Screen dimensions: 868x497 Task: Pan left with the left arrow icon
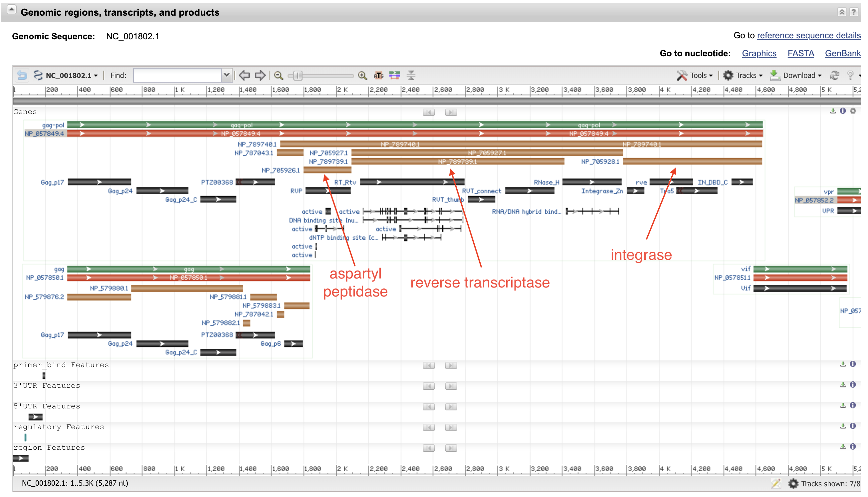tap(245, 75)
